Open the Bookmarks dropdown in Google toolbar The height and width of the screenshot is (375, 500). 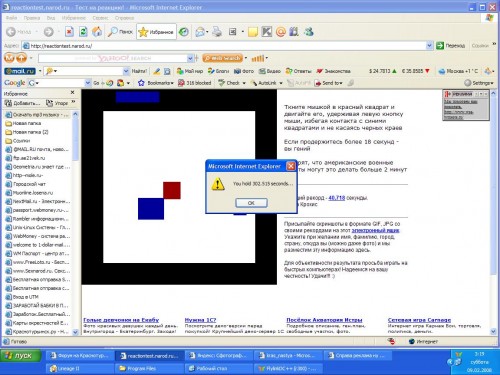tap(156, 83)
